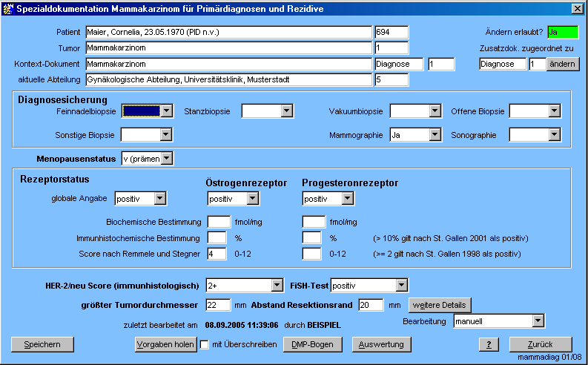Viewport: 588px width, 365px height.
Task: Close the Spezialdokumentation Mammakarzinom window
Action: coord(577,8)
